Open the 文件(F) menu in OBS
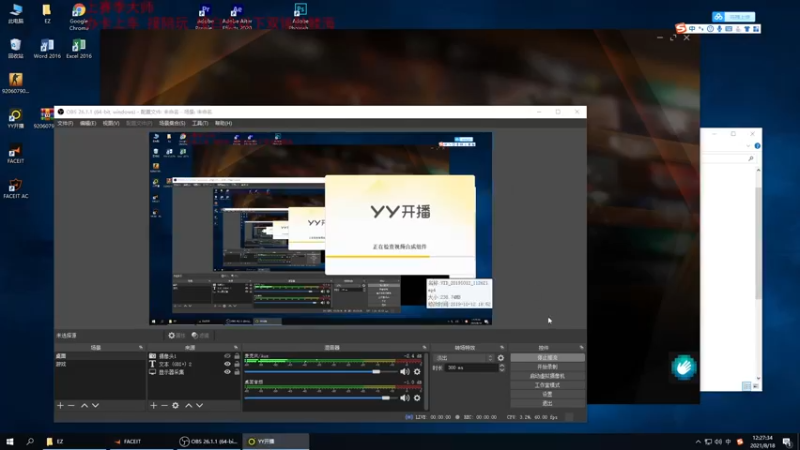Screen dimensions: 800x450 coord(65,123)
